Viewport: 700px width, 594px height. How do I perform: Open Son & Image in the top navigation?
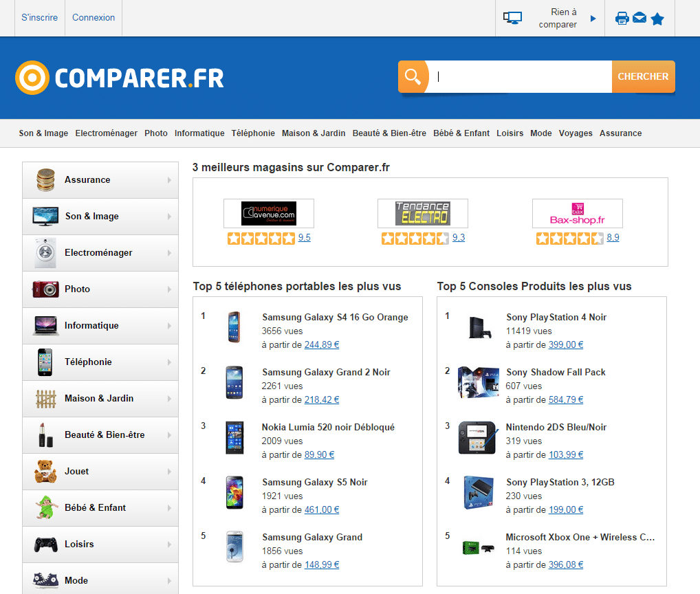pyautogui.click(x=43, y=133)
